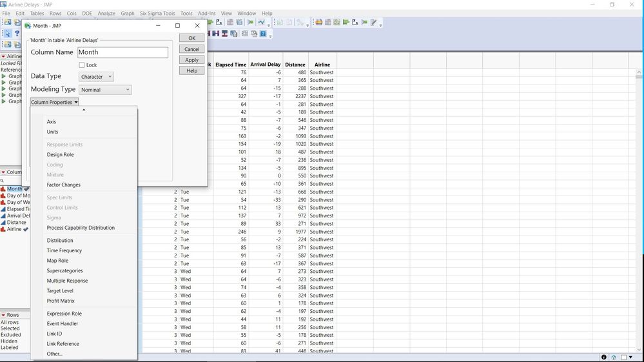Click the up arrow atop properties menu
The width and height of the screenshot is (644, 362).
click(x=84, y=110)
